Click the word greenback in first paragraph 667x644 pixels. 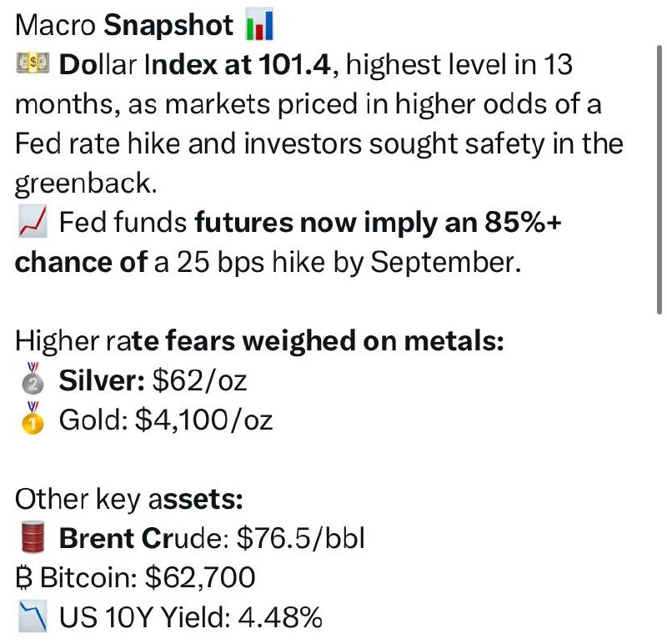(86, 184)
